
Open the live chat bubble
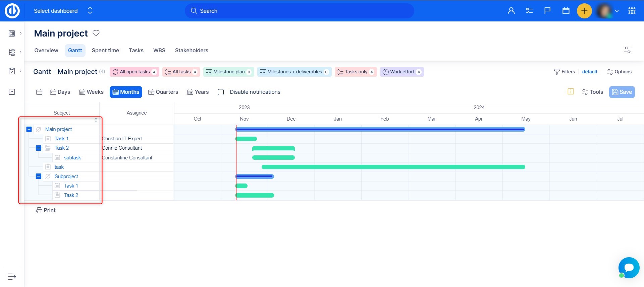(629, 268)
